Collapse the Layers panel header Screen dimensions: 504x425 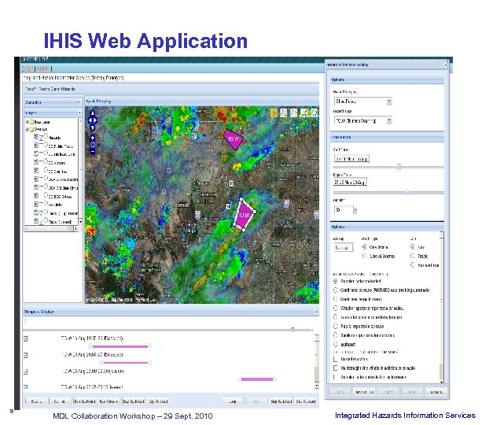point(79,113)
